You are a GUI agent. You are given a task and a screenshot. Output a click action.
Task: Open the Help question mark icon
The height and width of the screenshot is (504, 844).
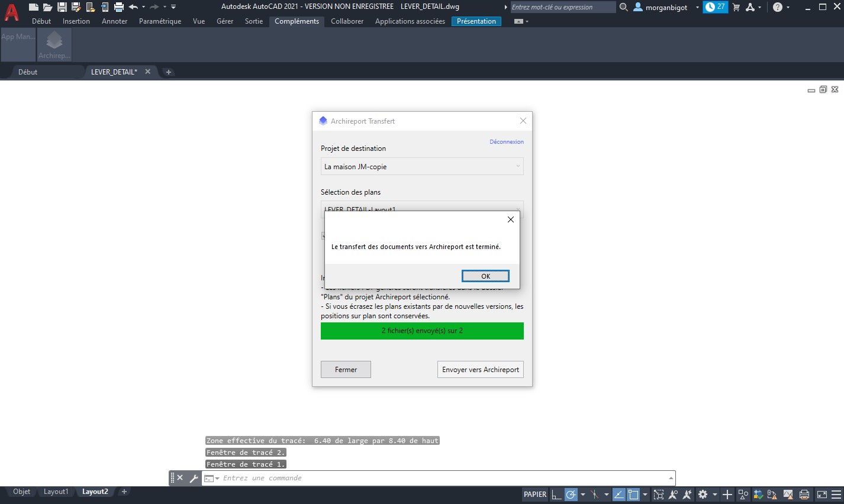(778, 7)
